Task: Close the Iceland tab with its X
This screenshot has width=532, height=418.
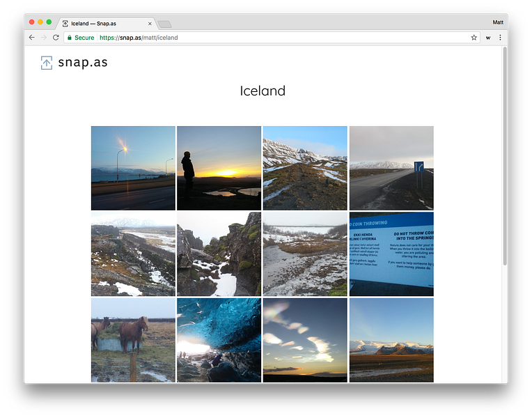Action: click(150, 24)
